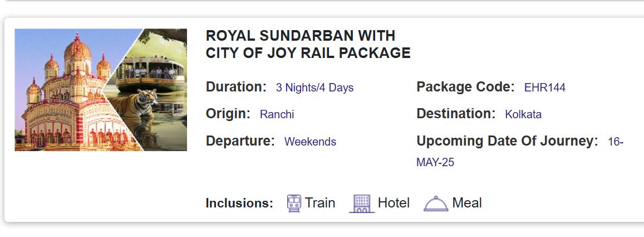The image size is (644, 237).
Task: Open the Royal Sundarban package title
Action: 308,45
